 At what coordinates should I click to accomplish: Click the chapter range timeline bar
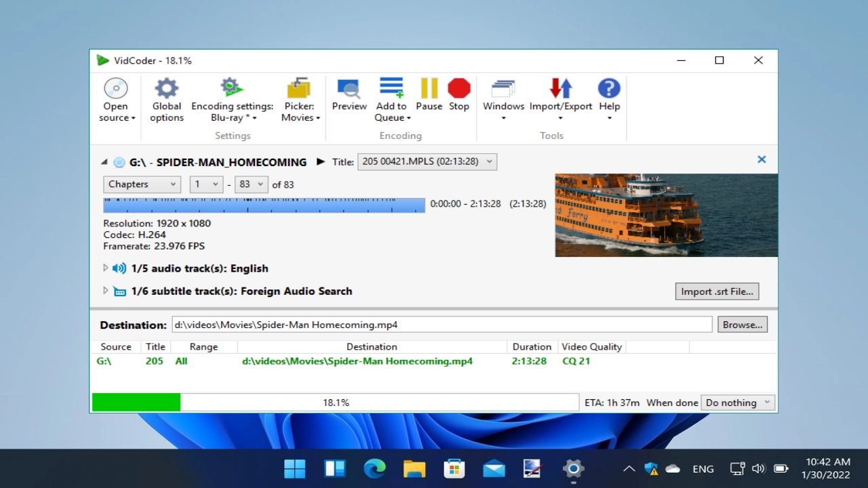point(264,205)
